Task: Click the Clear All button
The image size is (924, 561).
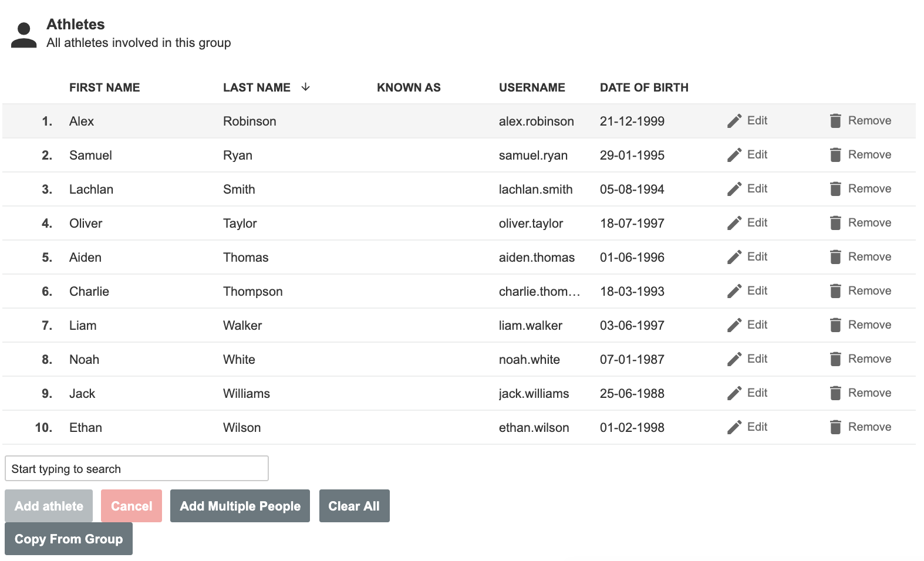Action: coord(354,506)
